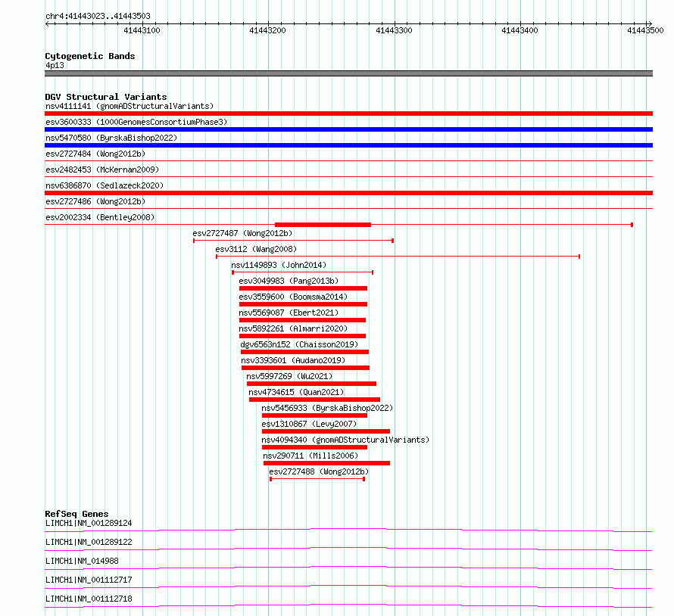
Task: Click ruler position label 41443200
Action: 267,30
